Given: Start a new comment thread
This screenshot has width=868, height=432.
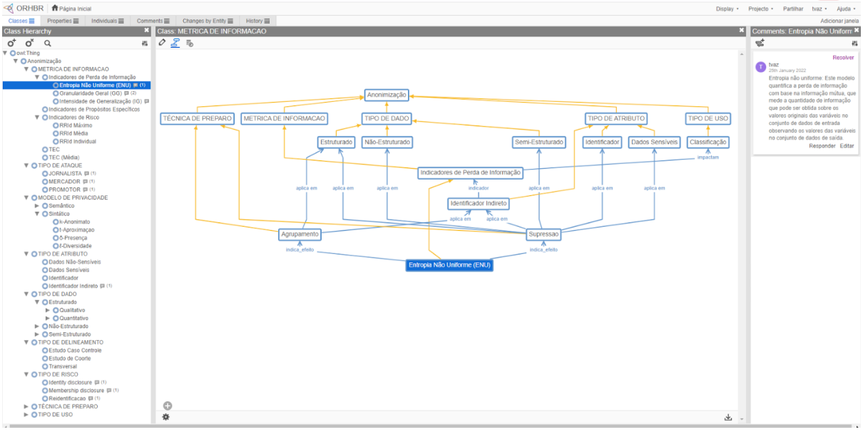Looking at the screenshot, I should 760,43.
